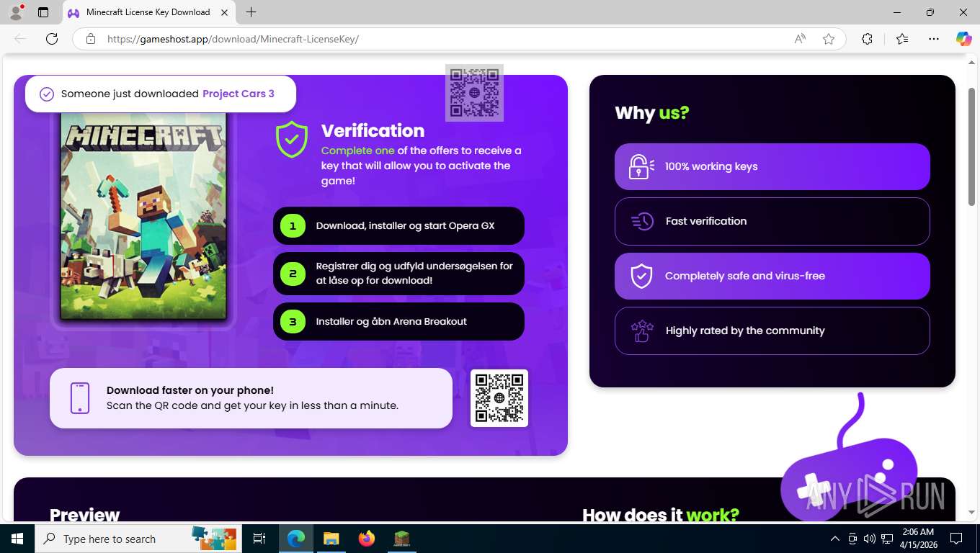The height and width of the screenshot is (553, 980).
Task: Click the Fast verification card
Action: pyautogui.click(x=772, y=221)
